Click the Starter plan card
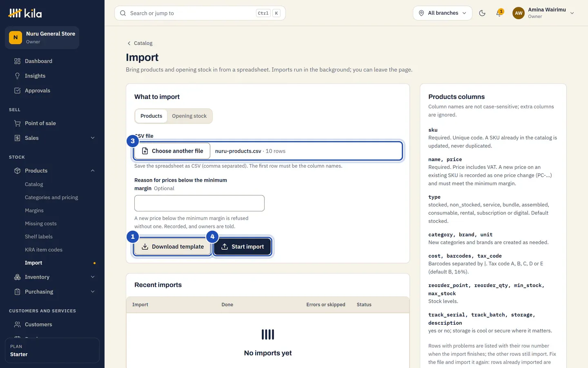 pos(52,350)
